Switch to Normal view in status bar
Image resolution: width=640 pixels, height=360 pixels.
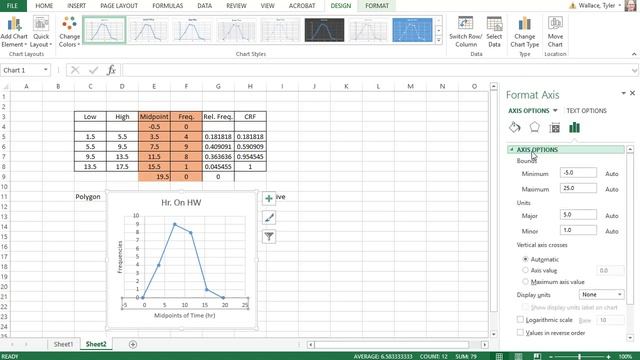pyautogui.click(x=499, y=356)
